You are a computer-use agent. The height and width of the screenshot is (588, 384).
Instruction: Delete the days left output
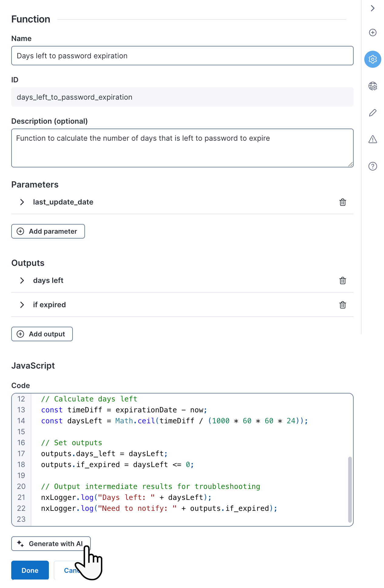[342, 280]
